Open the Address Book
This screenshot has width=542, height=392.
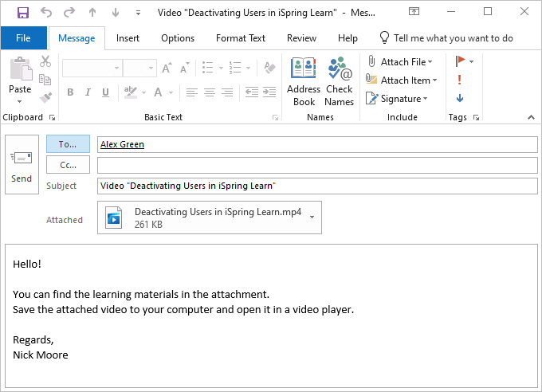[304, 81]
